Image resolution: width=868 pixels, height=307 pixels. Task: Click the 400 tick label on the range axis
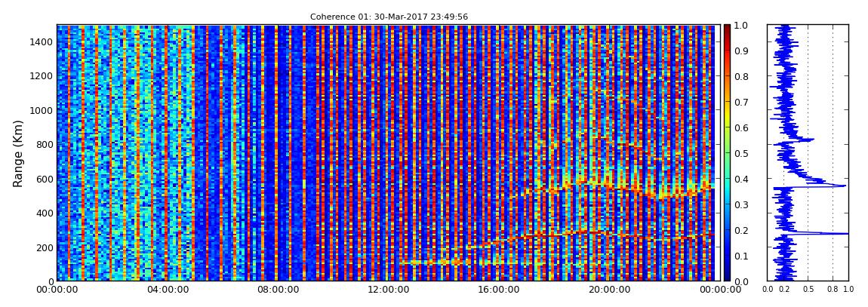click(x=45, y=213)
